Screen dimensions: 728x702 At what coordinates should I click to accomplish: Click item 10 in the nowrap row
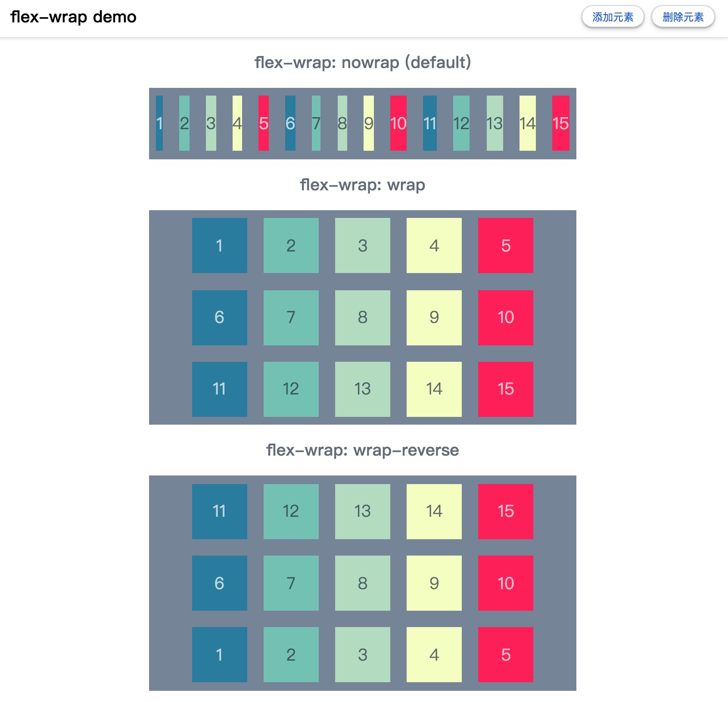pos(398,124)
